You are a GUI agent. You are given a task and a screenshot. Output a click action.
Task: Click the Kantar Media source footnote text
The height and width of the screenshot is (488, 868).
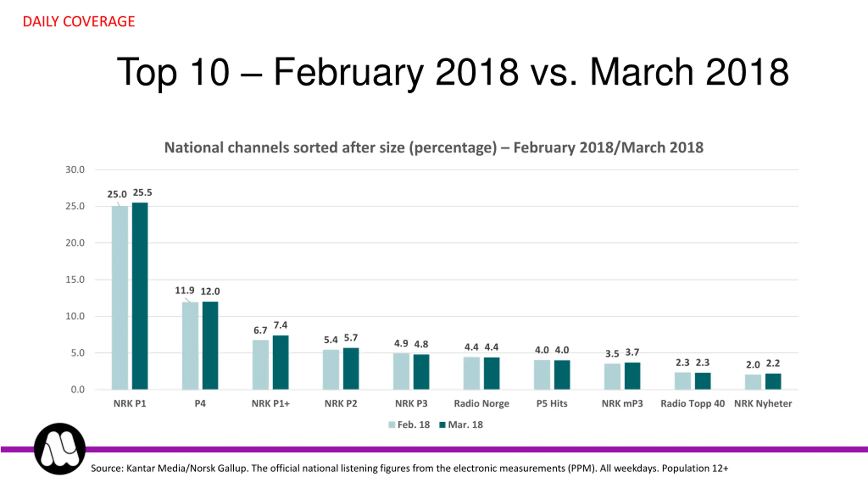pos(410,468)
